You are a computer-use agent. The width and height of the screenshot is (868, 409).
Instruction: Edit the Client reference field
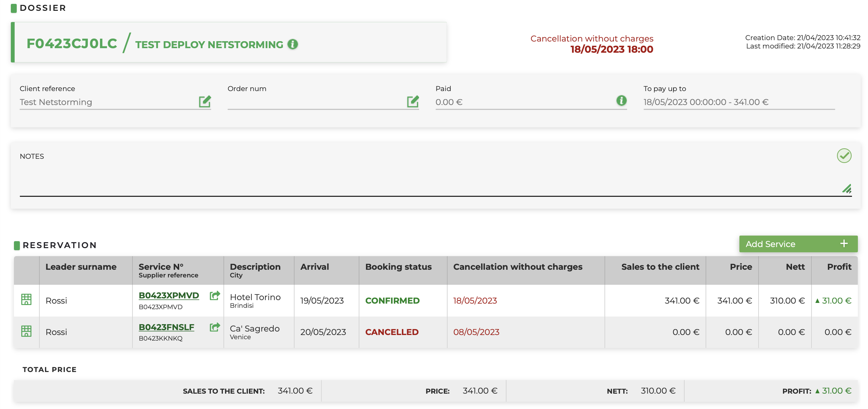[x=205, y=102]
